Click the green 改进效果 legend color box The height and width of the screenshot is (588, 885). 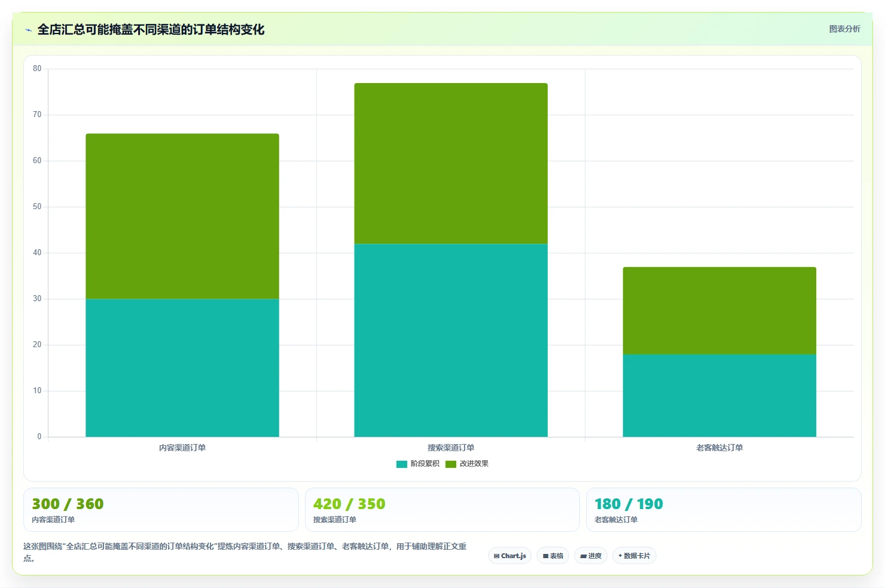451,464
